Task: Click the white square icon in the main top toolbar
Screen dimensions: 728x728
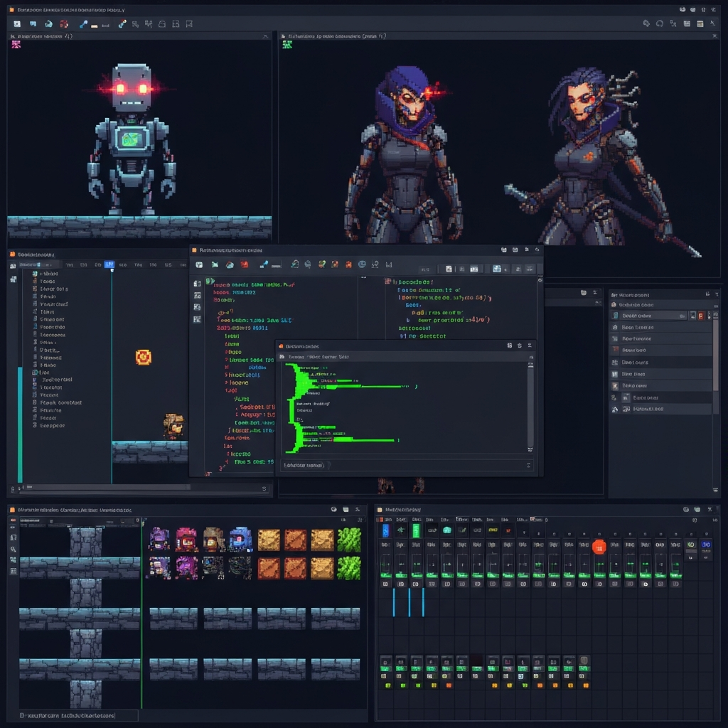Action: [x=17, y=23]
